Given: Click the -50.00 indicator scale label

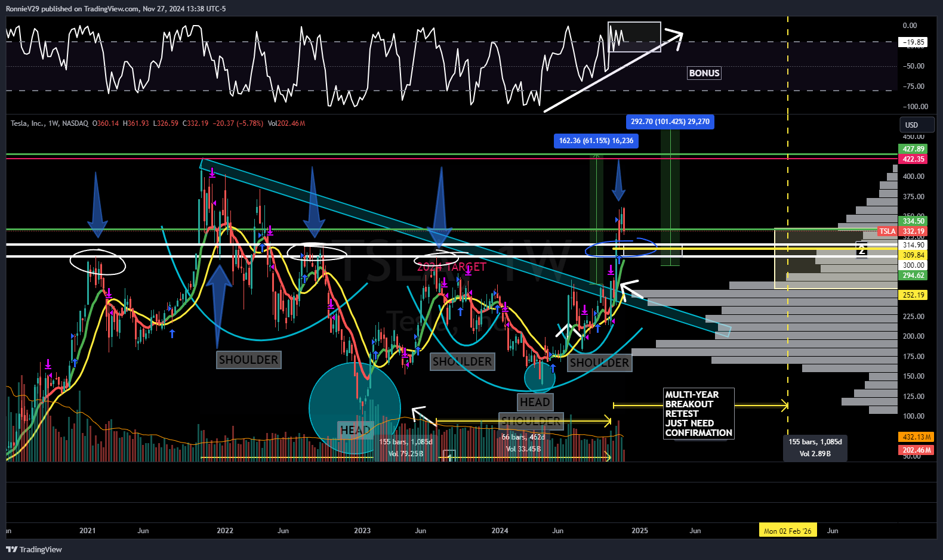Looking at the screenshot, I should (913, 66).
